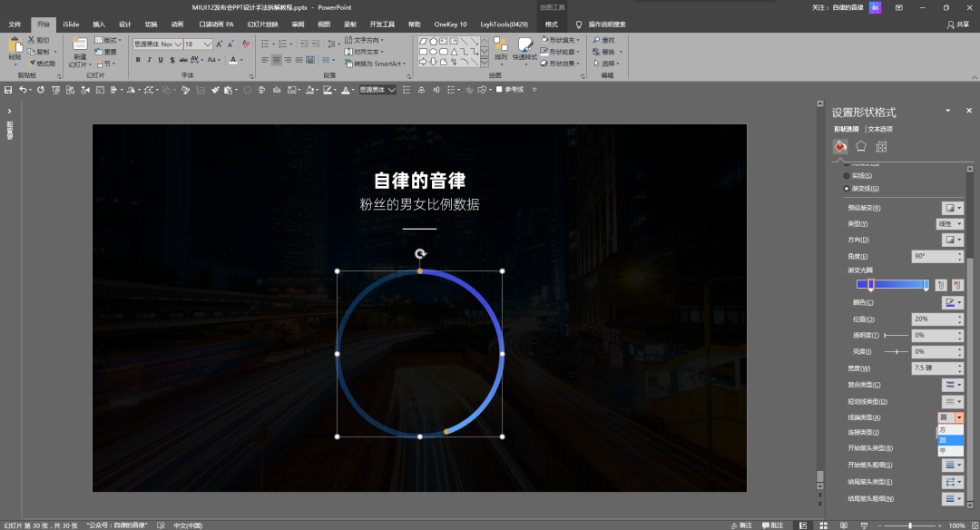Toggle the guides (参考线) checkbox
The height and width of the screenshot is (530, 980).
click(x=499, y=90)
